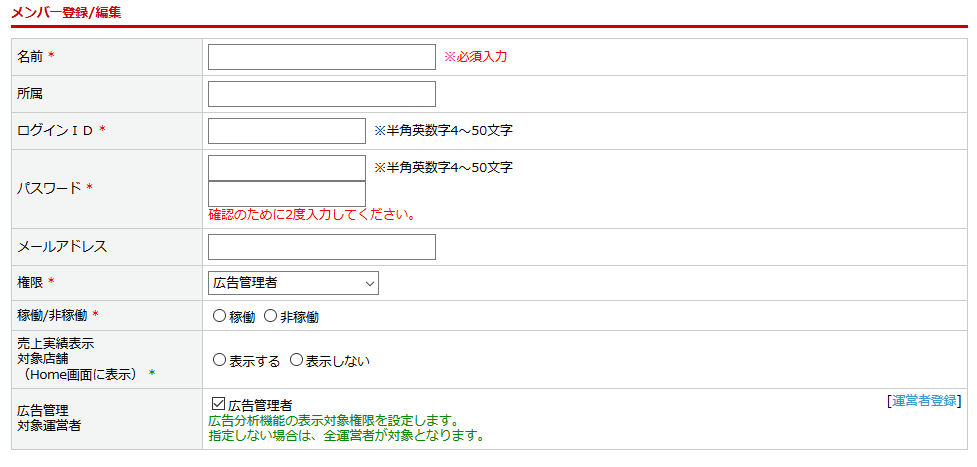Select 表示する for sales display

pos(220,360)
